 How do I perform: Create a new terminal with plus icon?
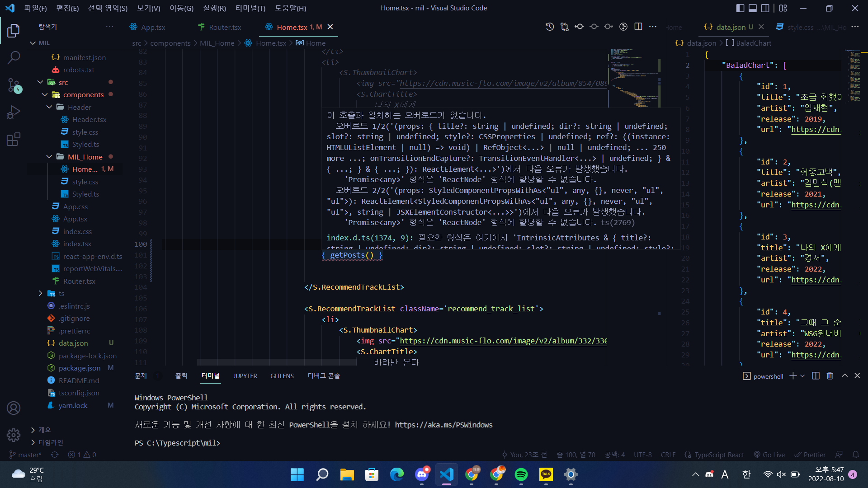pos(793,376)
